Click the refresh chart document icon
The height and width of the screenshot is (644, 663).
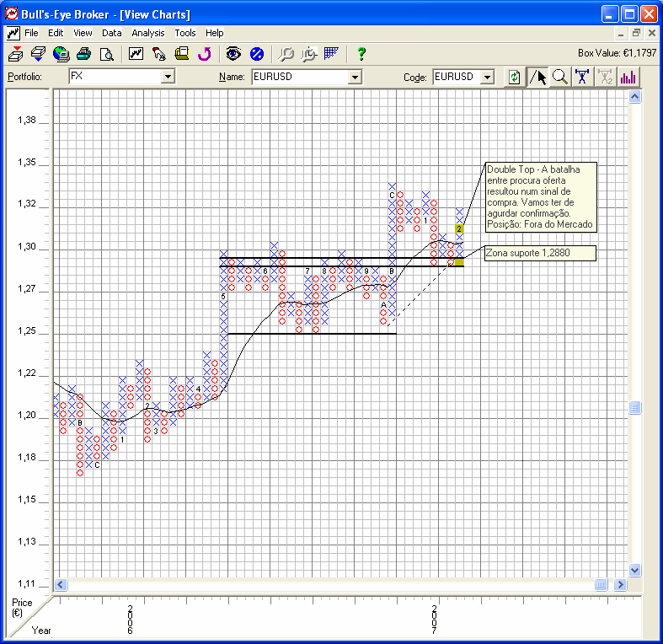(514, 77)
